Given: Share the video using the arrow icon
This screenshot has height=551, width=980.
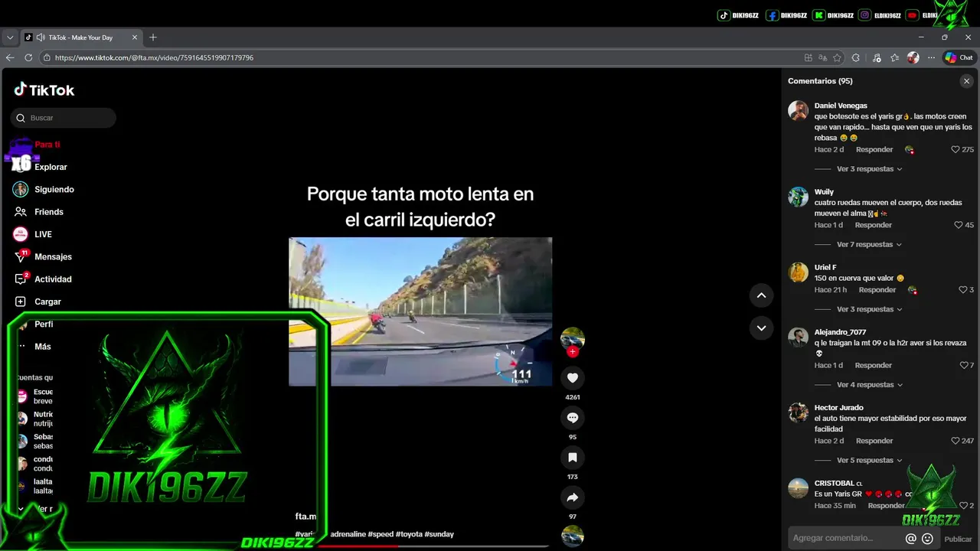Looking at the screenshot, I should [572, 497].
